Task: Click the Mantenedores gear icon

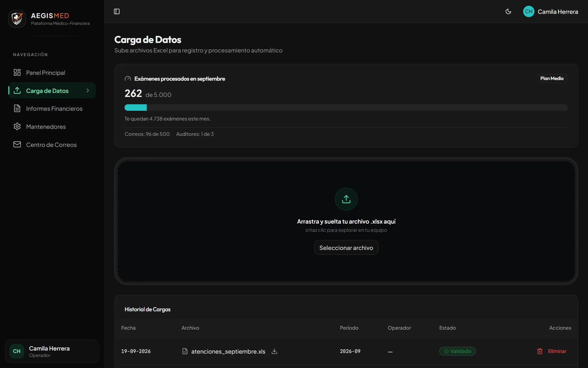Action: (17, 126)
